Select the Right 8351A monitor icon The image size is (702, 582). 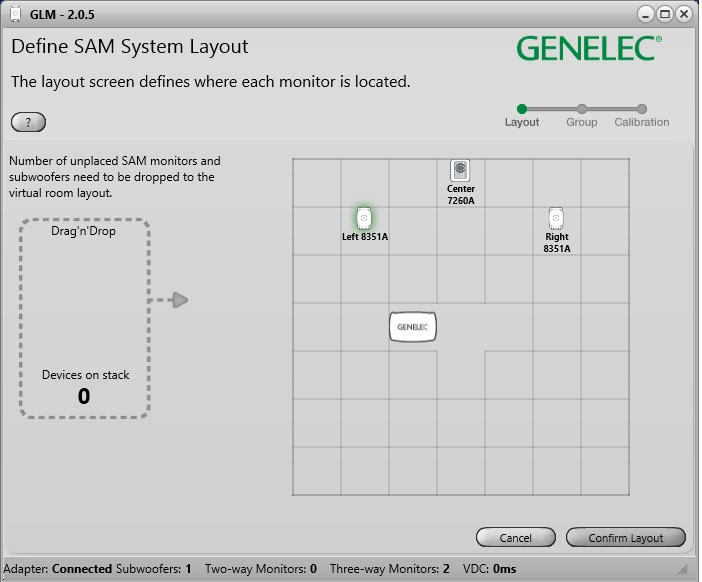click(x=556, y=218)
